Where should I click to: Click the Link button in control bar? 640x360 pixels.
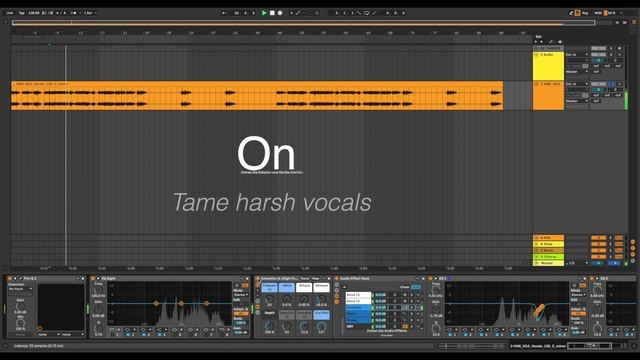tap(9, 13)
